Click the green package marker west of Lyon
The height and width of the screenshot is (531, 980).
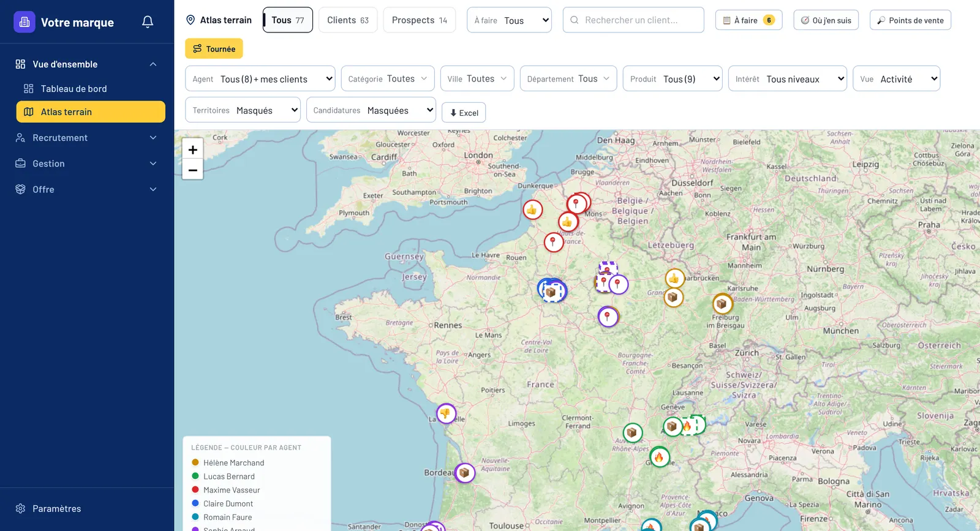(x=633, y=433)
